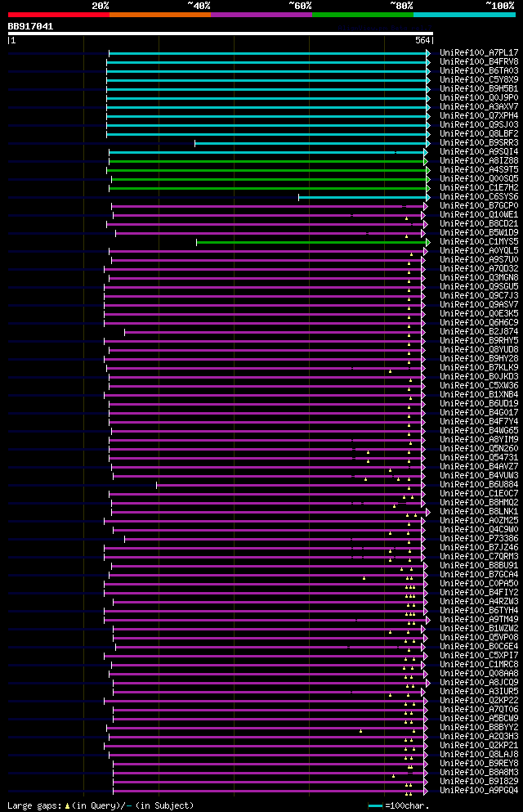Click the purple ~60% legend color segment
Viewport: 523px width, 812px height.
click(261, 15)
